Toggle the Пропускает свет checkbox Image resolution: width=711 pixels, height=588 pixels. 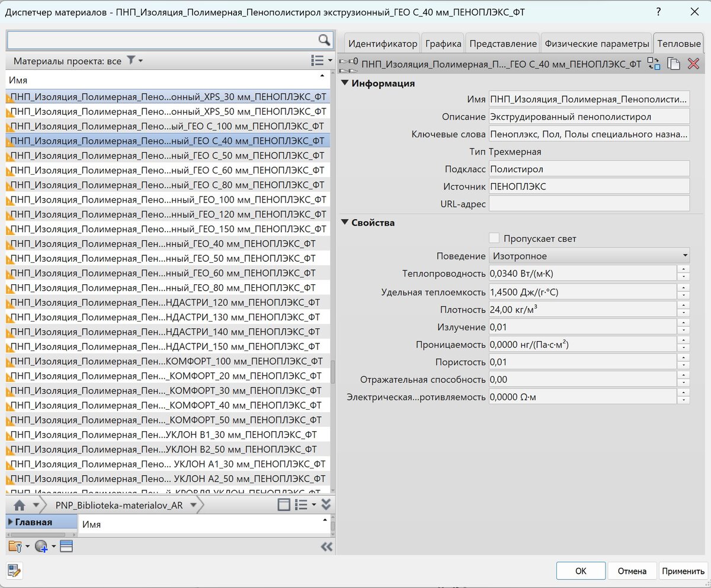click(x=494, y=239)
